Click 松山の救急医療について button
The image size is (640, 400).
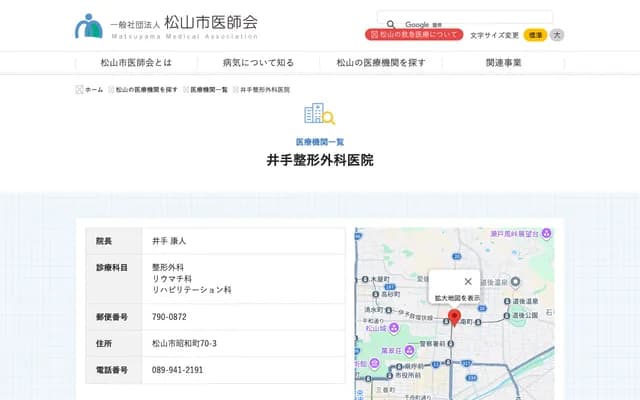[414, 35]
